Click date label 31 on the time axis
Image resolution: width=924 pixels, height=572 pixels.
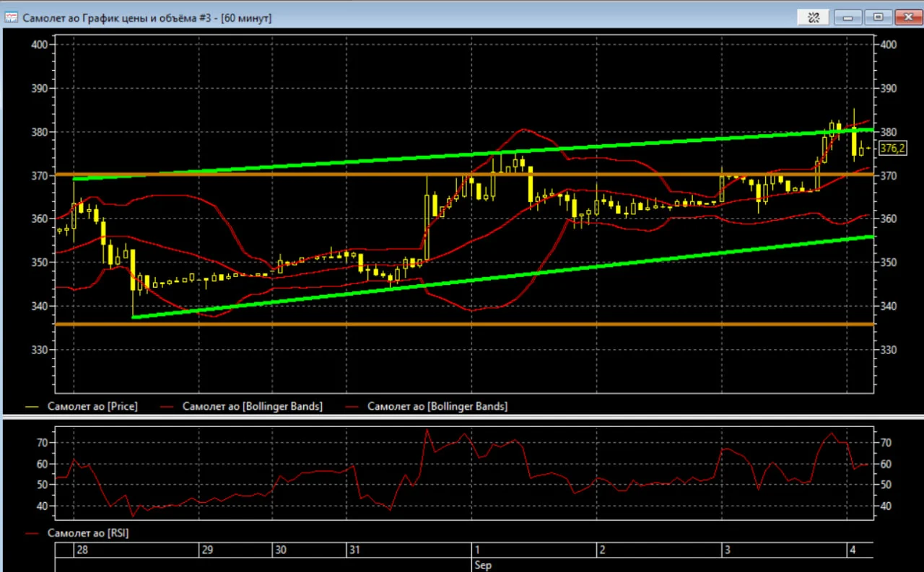(354, 550)
